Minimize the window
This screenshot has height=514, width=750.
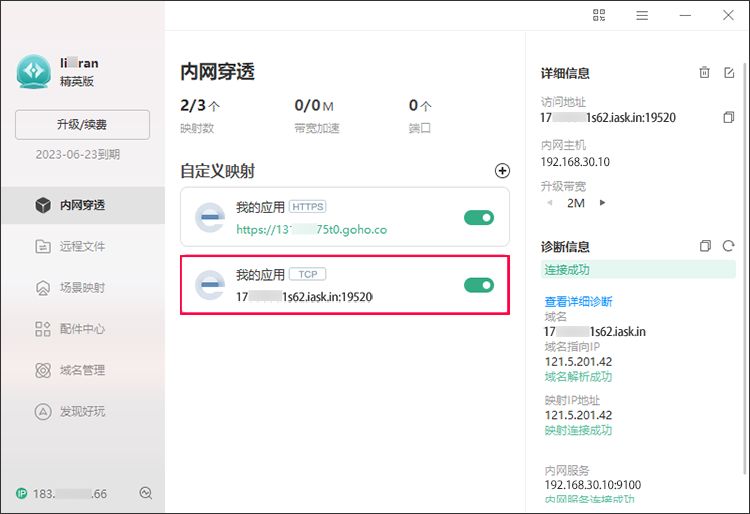point(685,16)
